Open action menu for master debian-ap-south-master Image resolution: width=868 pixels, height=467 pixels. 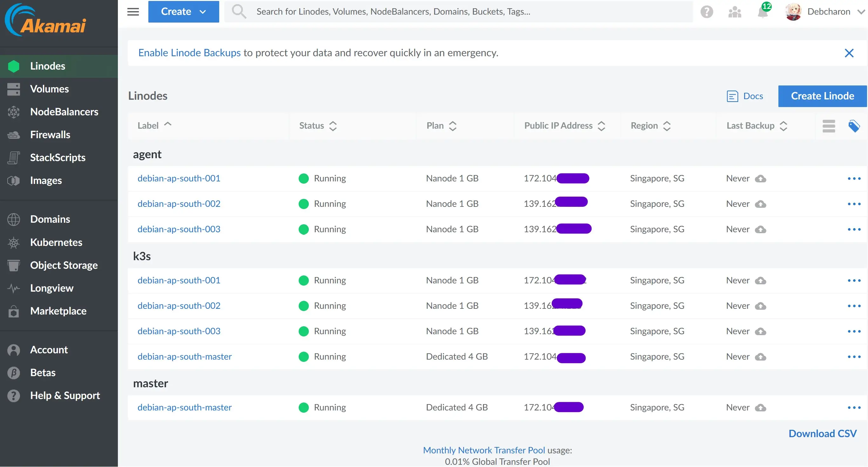854,408
